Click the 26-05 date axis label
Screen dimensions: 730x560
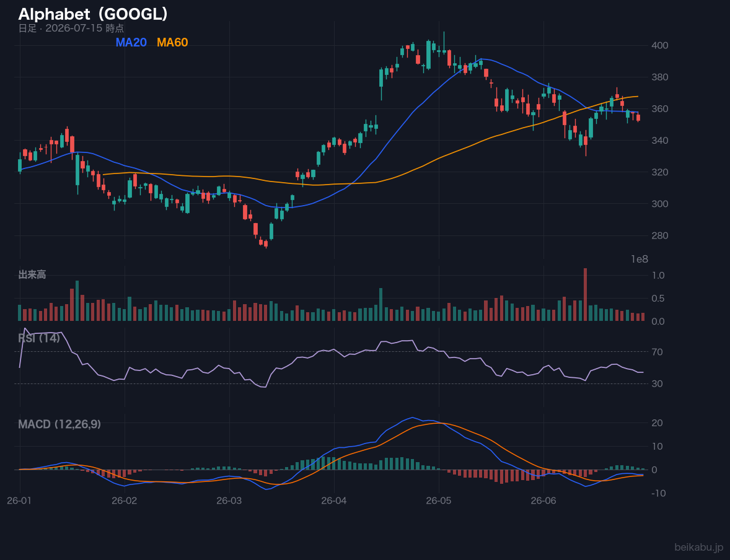click(439, 501)
